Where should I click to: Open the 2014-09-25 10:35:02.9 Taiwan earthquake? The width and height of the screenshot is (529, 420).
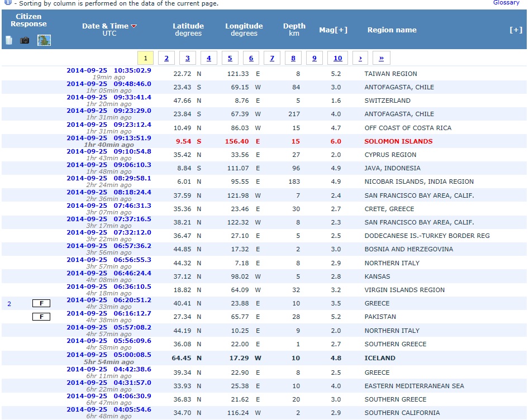(x=108, y=70)
